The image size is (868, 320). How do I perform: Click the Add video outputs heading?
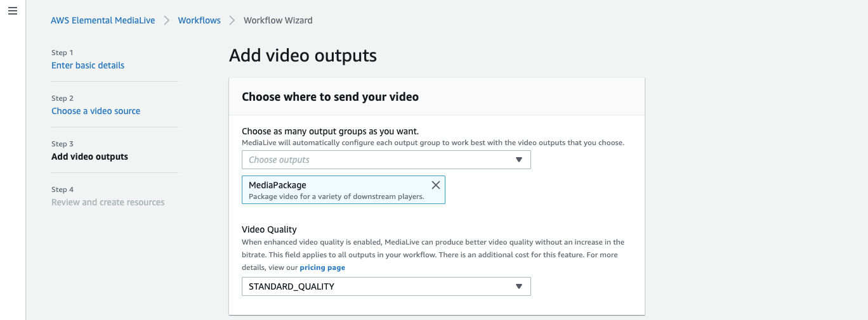click(303, 56)
